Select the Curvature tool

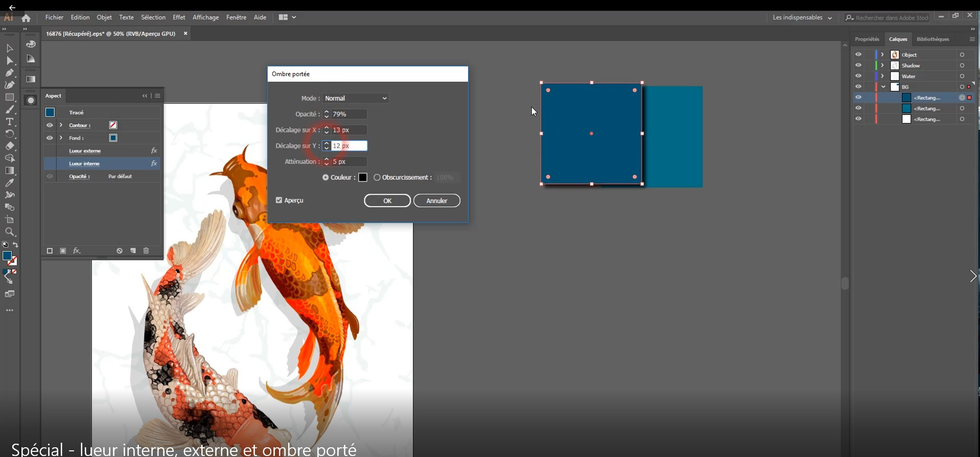[x=10, y=85]
